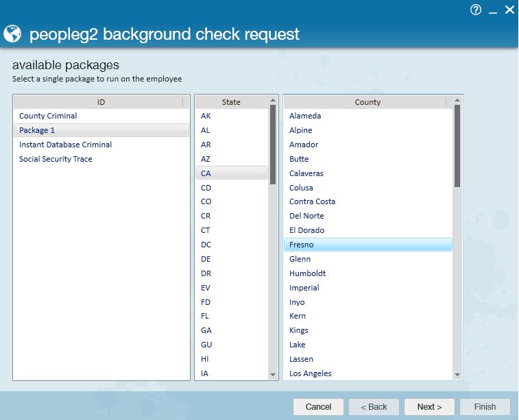Select the CR entry in State list
The width and height of the screenshot is (519, 420).
tap(231, 216)
